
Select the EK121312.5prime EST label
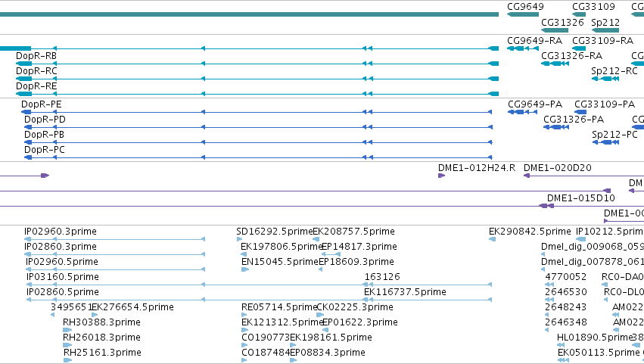[x=282, y=322]
